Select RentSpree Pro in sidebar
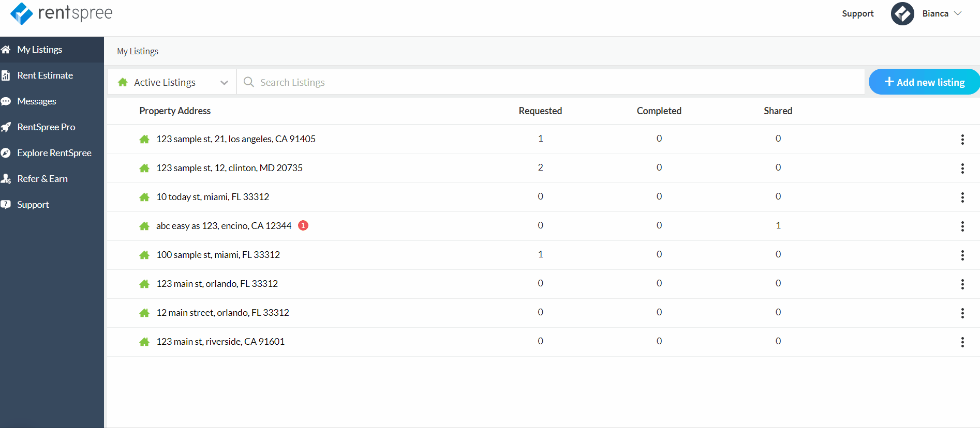This screenshot has height=428, width=980. click(52, 127)
